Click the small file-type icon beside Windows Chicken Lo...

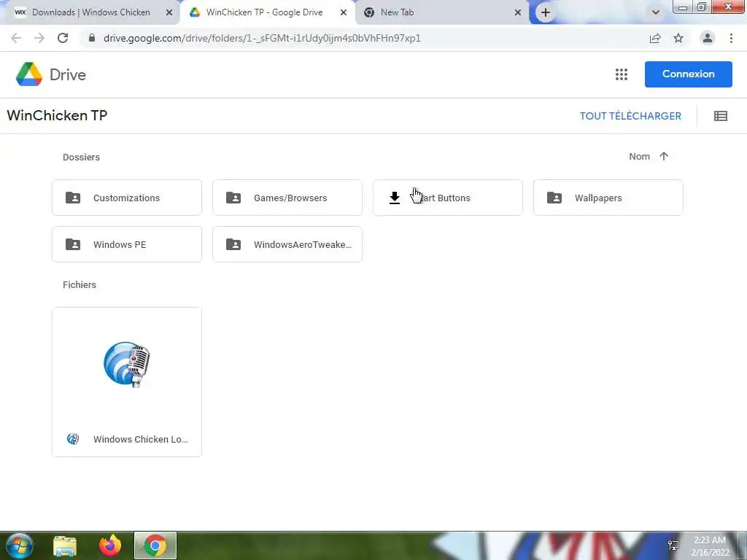point(73,439)
